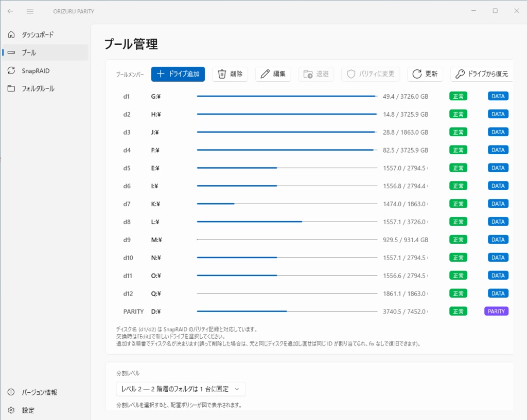Screen dimensions: 527x420
Task: Click 編集 pencil button
Action: click(x=273, y=74)
